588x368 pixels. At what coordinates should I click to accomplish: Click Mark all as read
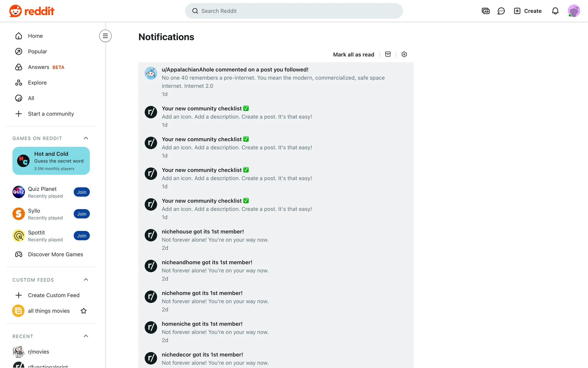[x=353, y=55]
